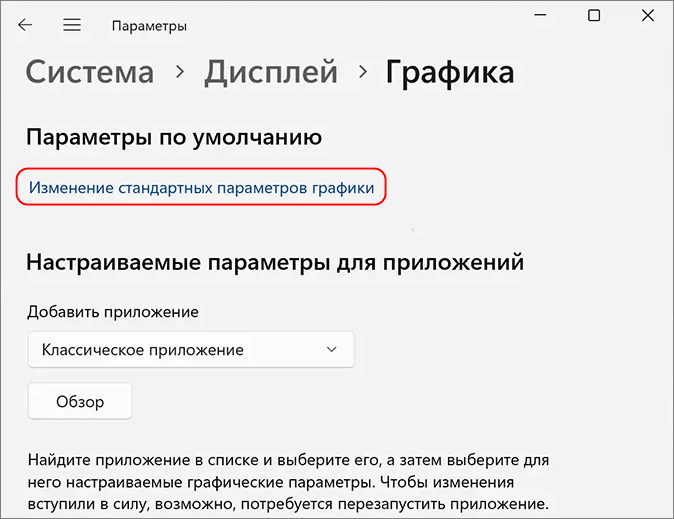Maximize the Параметры window
The width and height of the screenshot is (674, 519).
click(594, 15)
